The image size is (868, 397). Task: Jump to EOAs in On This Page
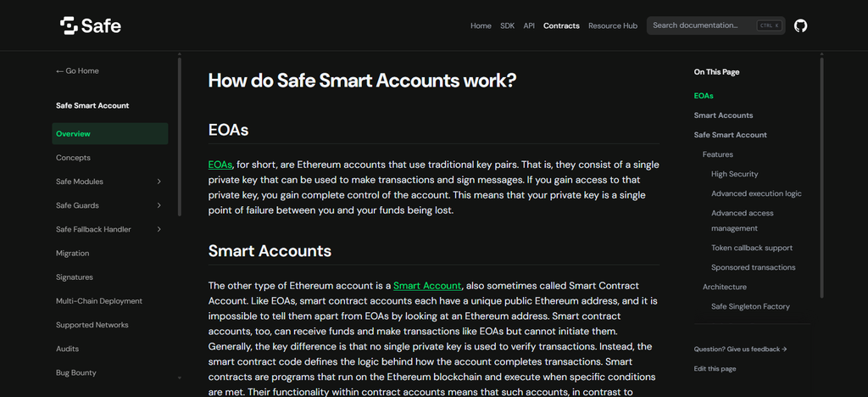[704, 96]
